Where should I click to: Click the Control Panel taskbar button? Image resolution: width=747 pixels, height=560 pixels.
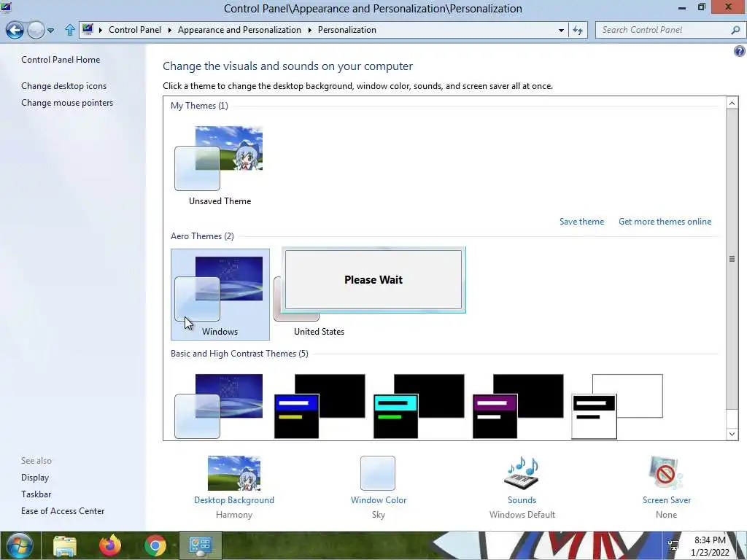pyautogui.click(x=200, y=545)
